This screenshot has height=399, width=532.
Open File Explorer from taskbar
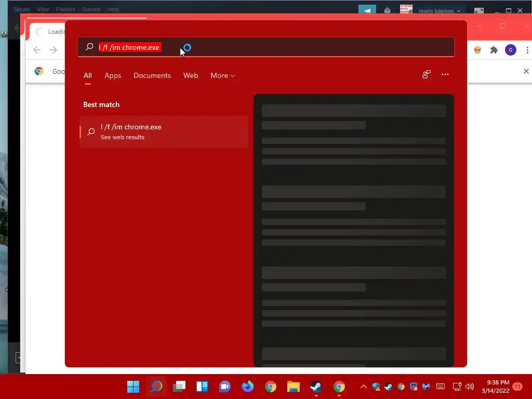coord(294,387)
